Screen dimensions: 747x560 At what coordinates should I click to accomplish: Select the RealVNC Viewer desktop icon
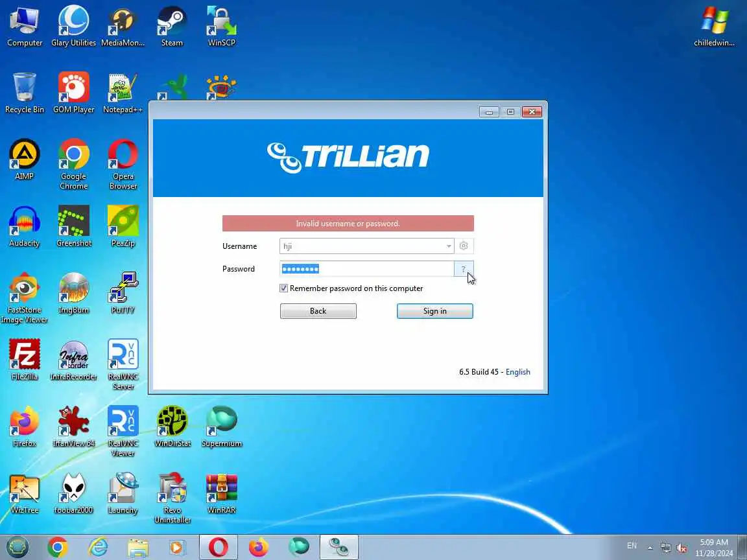pyautogui.click(x=123, y=431)
